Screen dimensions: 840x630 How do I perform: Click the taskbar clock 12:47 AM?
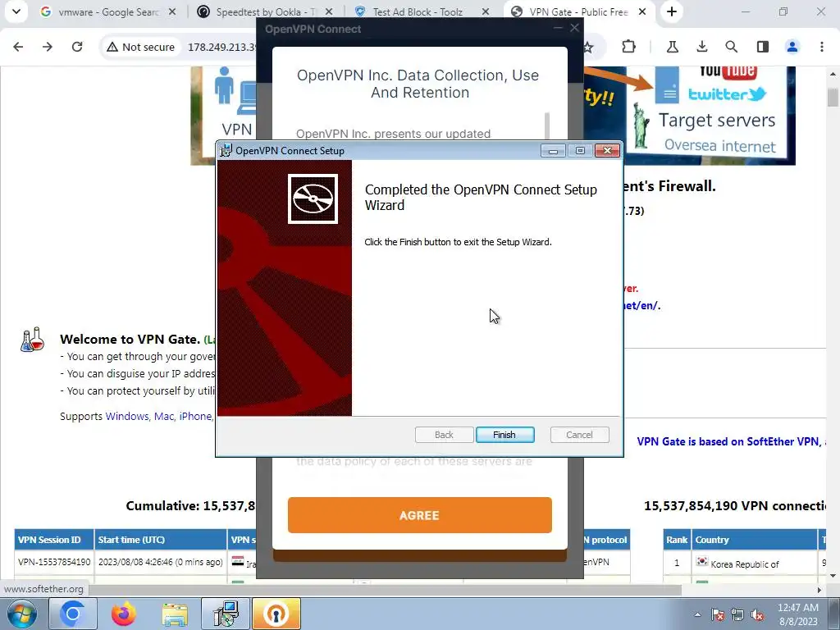(x=798, y=614)
